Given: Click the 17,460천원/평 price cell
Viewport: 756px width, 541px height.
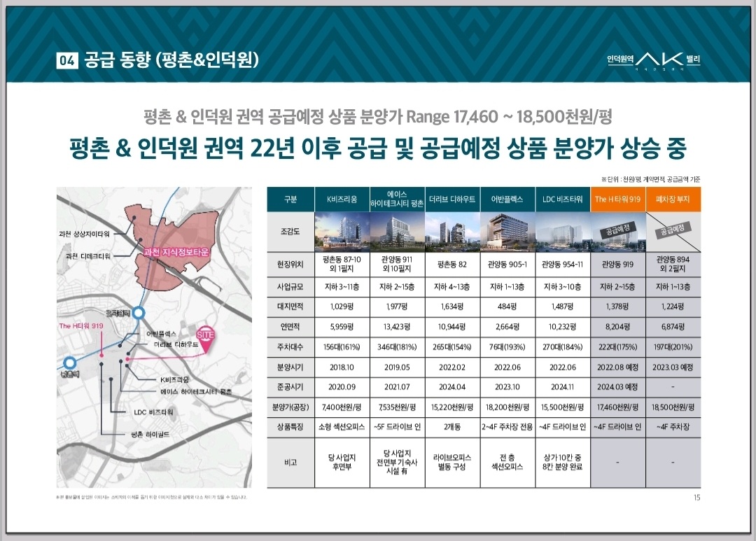Looking at the screenshot, I should (x=617, y=407).
